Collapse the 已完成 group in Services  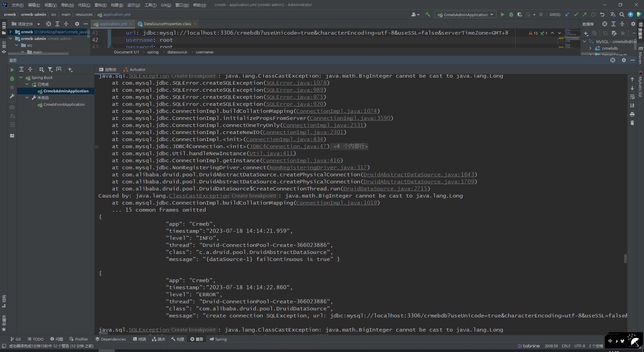[27, 84]
